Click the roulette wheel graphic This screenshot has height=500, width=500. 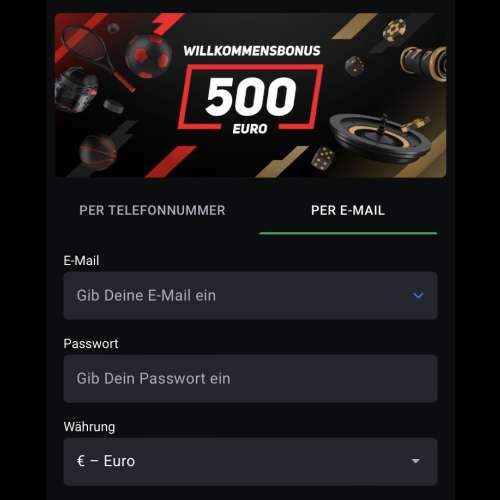click(x=380, y=137)
